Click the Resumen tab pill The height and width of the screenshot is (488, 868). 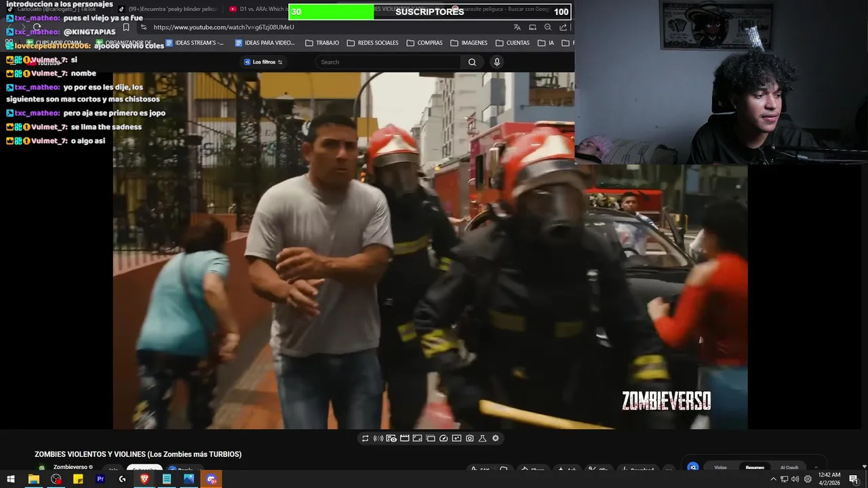(755, 467)
